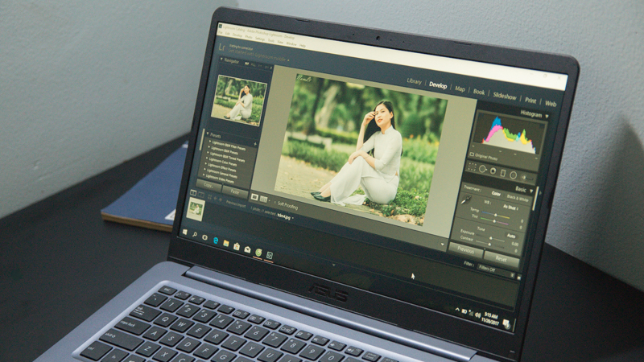Select the Crop Overlay tool
The image size is (644, 362).
tap(473, 167)
